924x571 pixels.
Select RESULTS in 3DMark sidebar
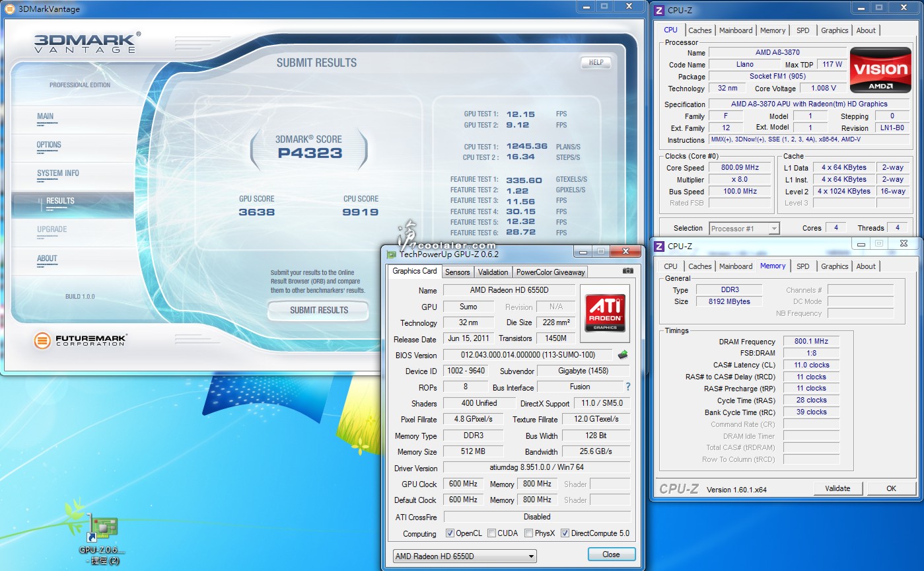click(73, 204)
